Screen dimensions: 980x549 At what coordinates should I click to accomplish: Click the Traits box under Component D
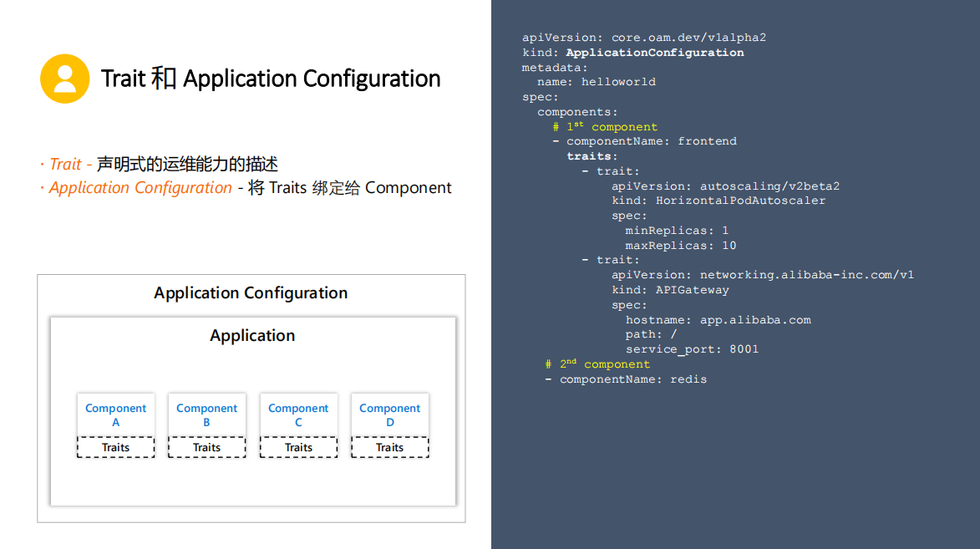click(x=389, y=447)
